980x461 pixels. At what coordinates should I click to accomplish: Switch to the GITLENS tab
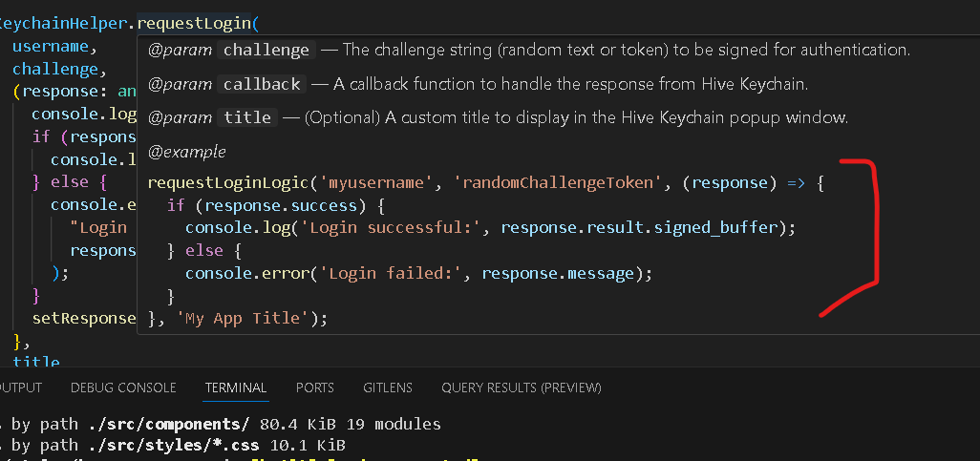point(388,388)
